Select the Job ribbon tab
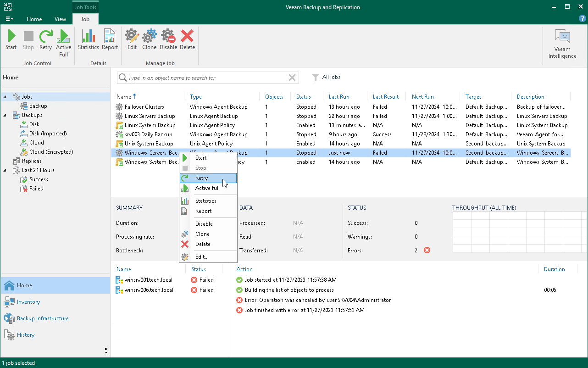Viewport: 588px width, 368px height. coord(85,19)
